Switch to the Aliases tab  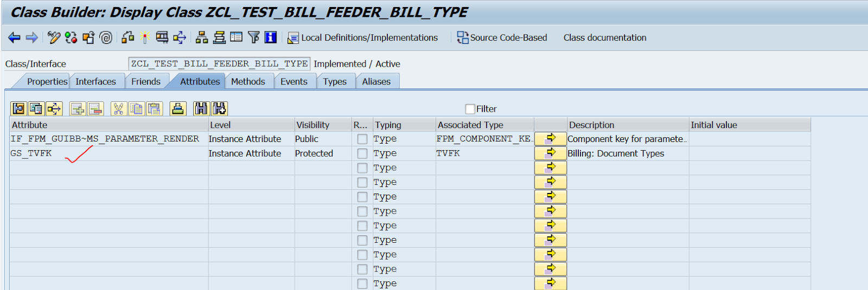click(376, 81)
